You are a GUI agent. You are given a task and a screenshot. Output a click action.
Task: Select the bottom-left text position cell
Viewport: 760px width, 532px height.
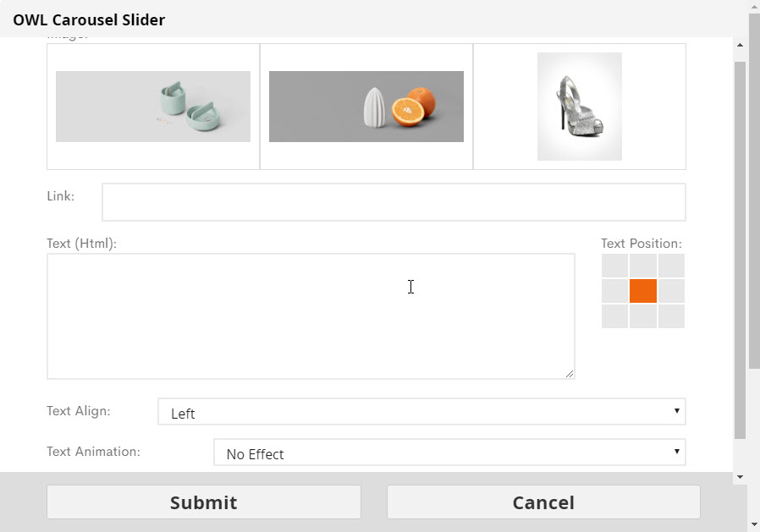click(614, 316)
